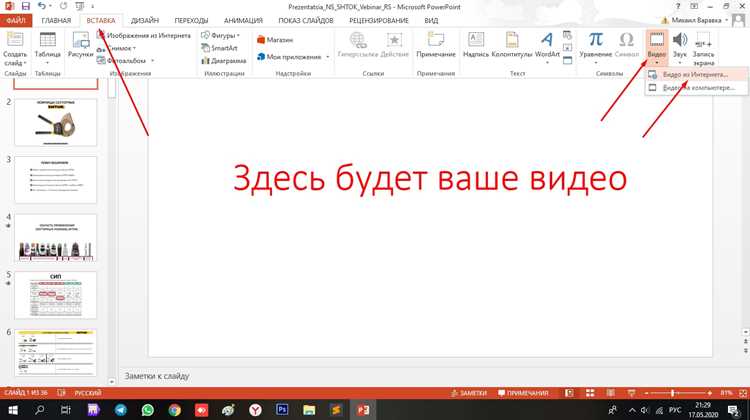Add a Примечание comment
Viewport: 750px width, 420px height.
click(x=436, y=44)
